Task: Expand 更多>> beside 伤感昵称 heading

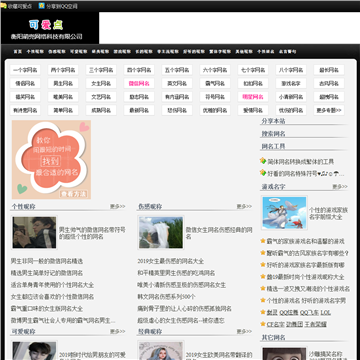Action: (244, 207)
